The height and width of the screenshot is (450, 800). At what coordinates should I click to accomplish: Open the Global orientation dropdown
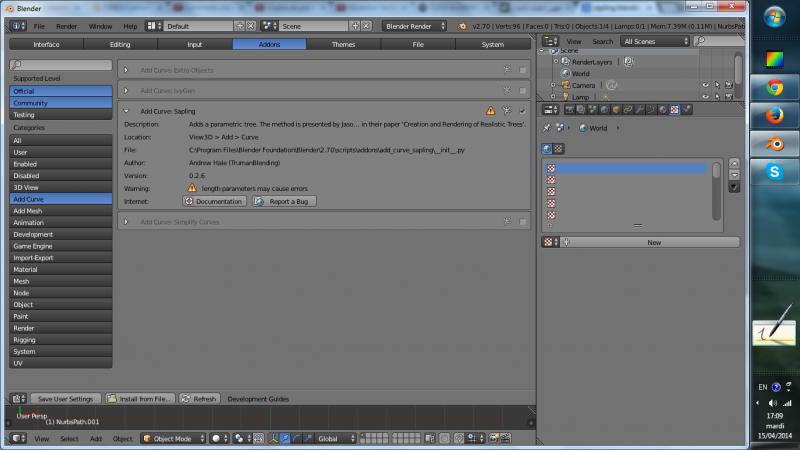(335, 438)
